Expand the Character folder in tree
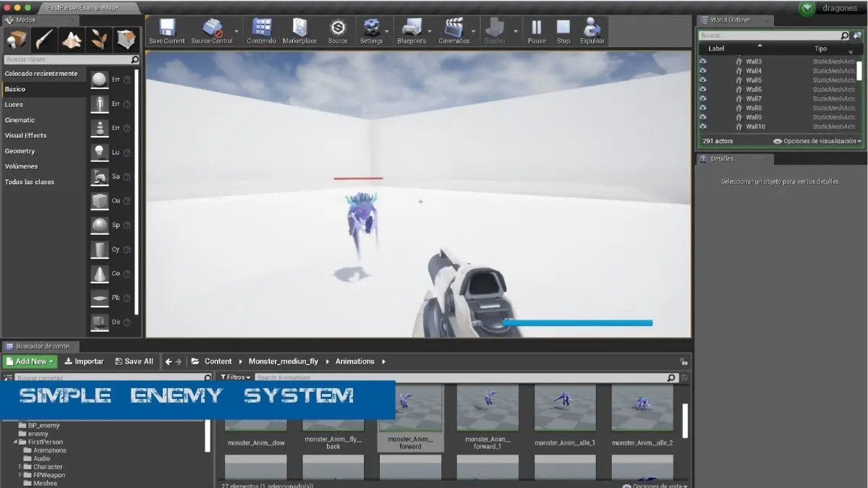This screenshot has height=488, width=868. pyautogui.click(x=20, y=467)
